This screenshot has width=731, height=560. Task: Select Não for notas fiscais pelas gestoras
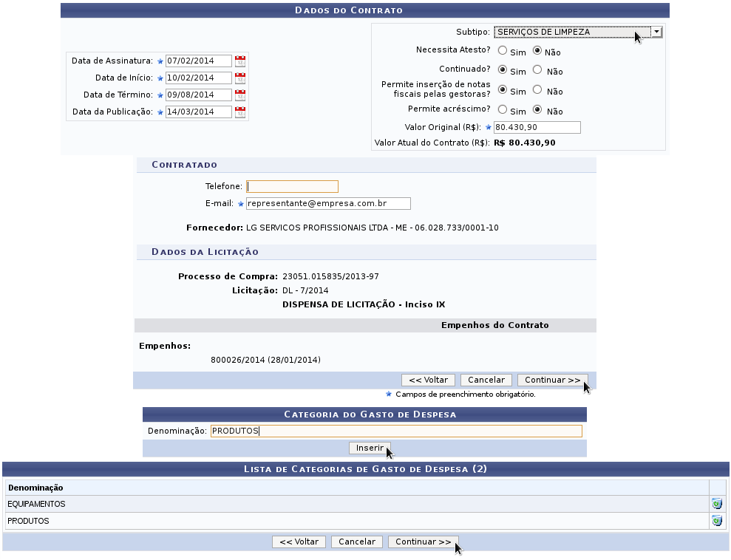[x=537, y=89]
